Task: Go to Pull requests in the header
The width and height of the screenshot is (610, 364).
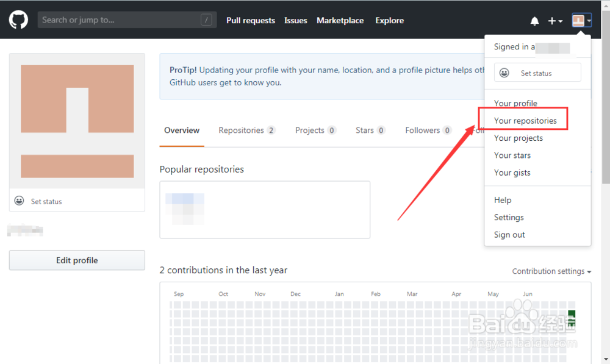Action: pyautogui.click(x=251, y=20)
